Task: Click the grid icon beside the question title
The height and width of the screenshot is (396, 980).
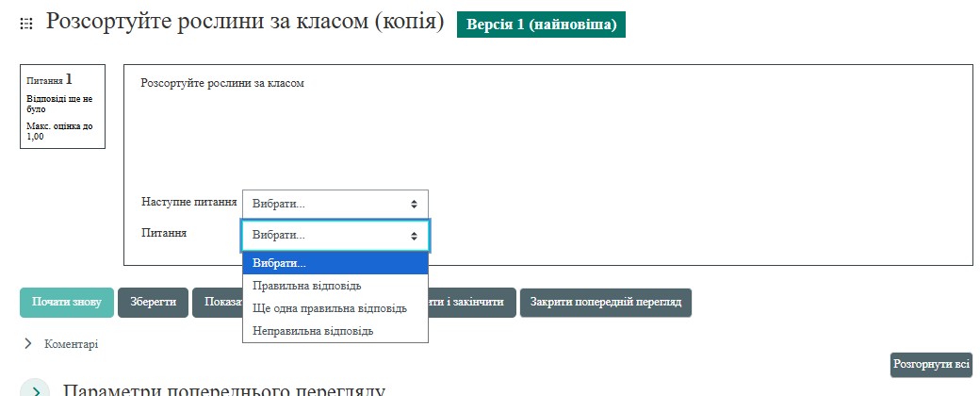Action: pyautogui.click(x=26, y=24)
